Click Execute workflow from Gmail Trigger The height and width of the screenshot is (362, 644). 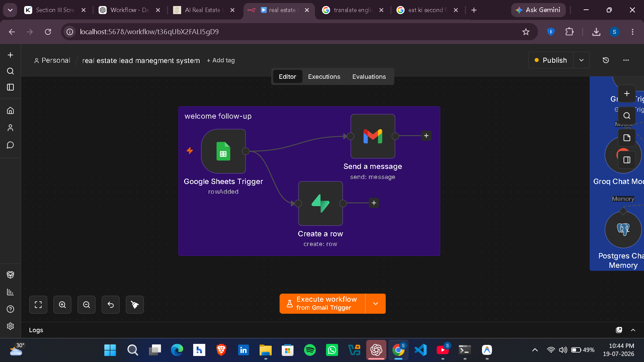click(x=322, y=304)
